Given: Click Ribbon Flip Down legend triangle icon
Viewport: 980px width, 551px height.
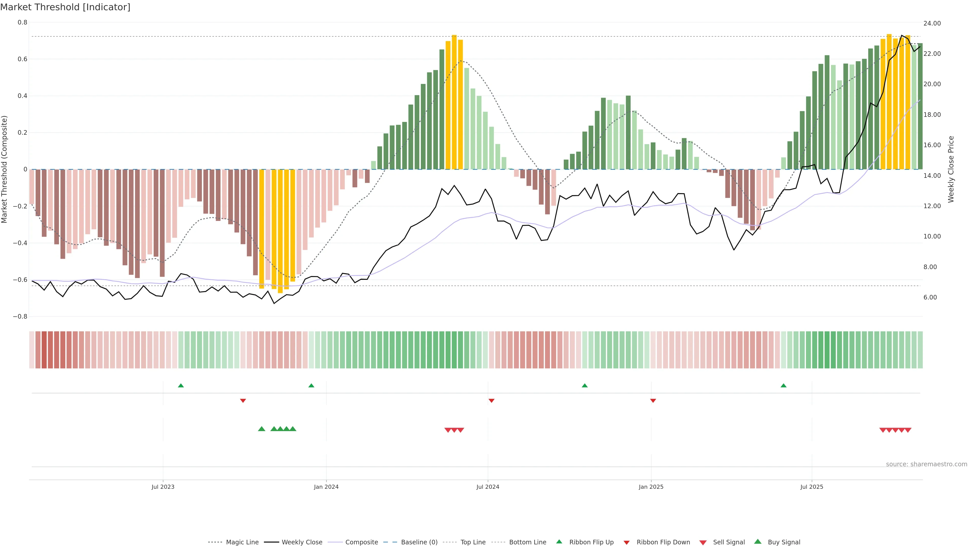Looking at the screenshot, I should tap(626, 543).
